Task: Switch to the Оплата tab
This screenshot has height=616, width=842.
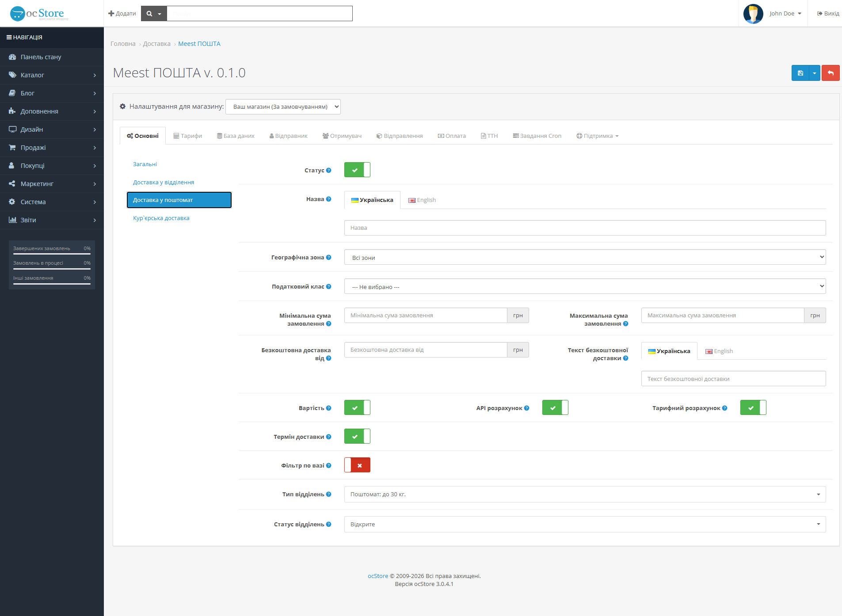Action: point(452,136)
